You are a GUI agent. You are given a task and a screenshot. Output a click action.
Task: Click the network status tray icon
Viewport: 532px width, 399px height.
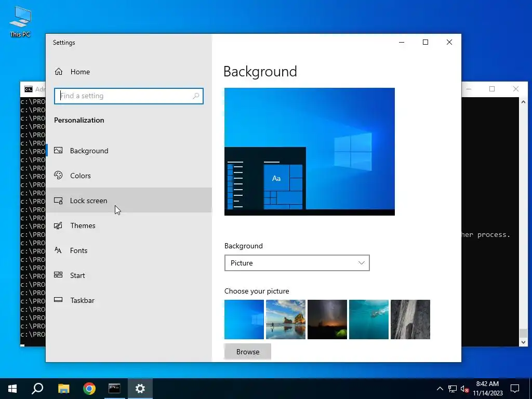point(453,389)
